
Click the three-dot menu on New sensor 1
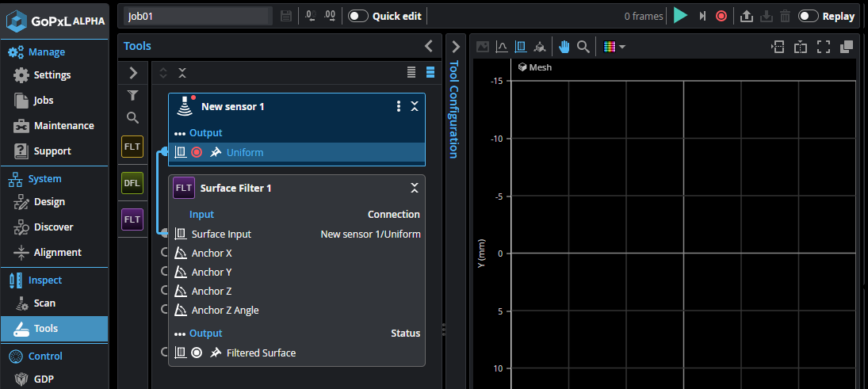click(399, 106)
